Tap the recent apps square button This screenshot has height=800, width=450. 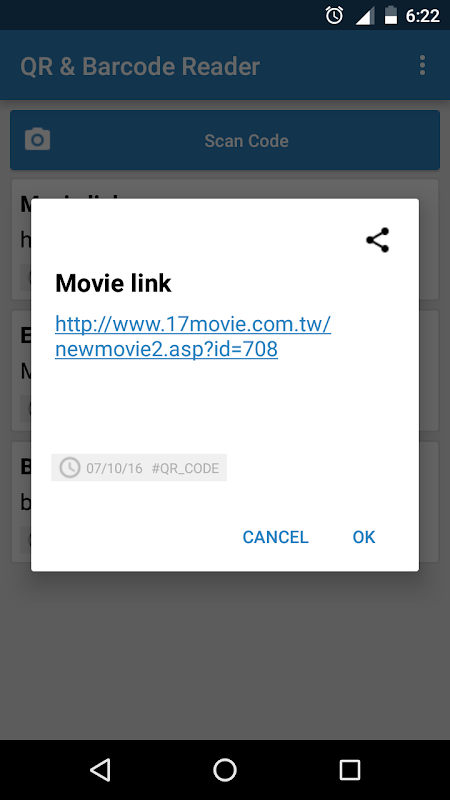point(350,769)
